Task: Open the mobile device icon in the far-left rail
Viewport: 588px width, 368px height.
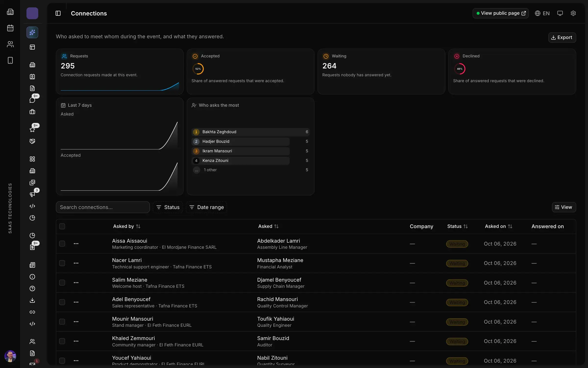Action: pos(10,60)
